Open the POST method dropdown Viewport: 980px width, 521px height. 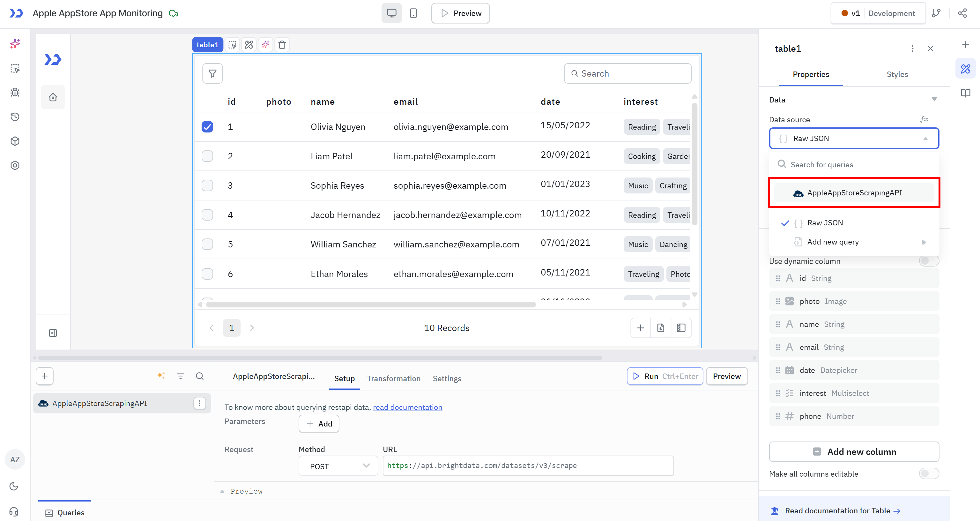coord(338,466)
